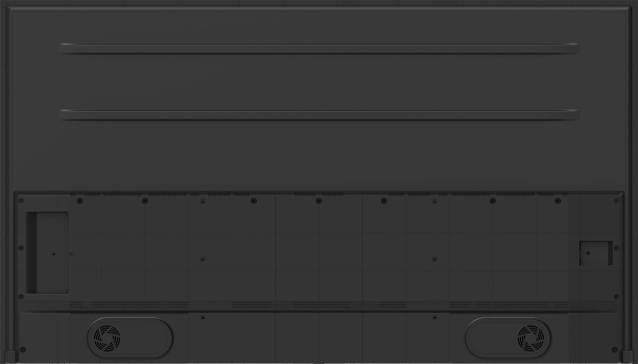Click the top-right corner screw of rear cover
638x364 pixels.
pos(617,201)
